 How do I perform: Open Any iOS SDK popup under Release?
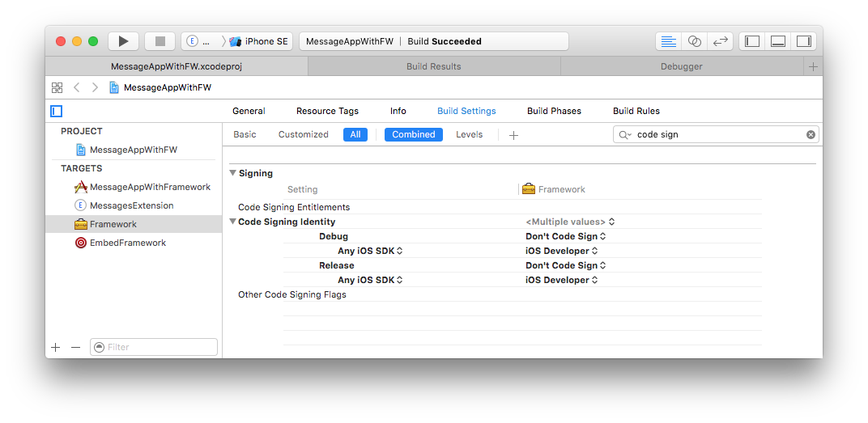(370, 280)
